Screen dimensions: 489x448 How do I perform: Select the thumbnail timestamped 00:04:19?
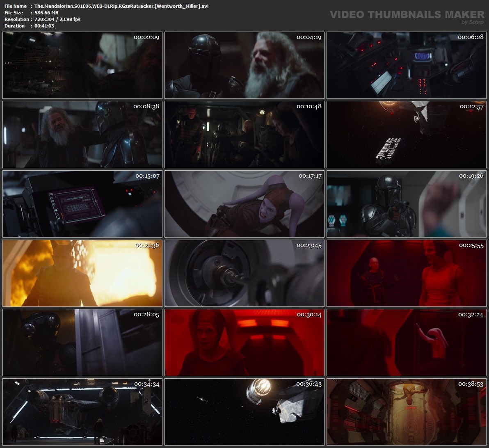point(244,65)
